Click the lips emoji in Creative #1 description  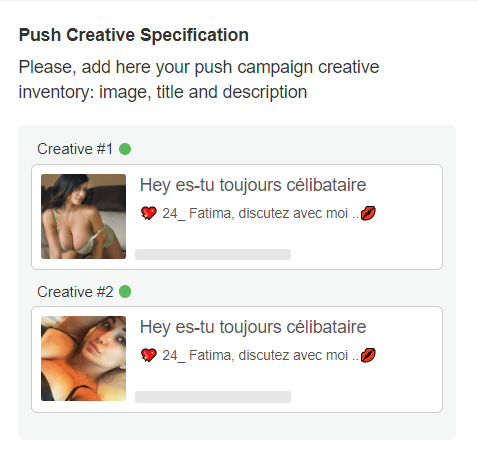click(368, 213)
